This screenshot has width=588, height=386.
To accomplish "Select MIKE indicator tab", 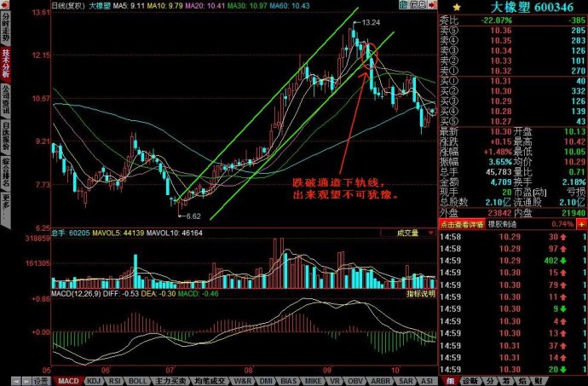I will pos(313,381).
